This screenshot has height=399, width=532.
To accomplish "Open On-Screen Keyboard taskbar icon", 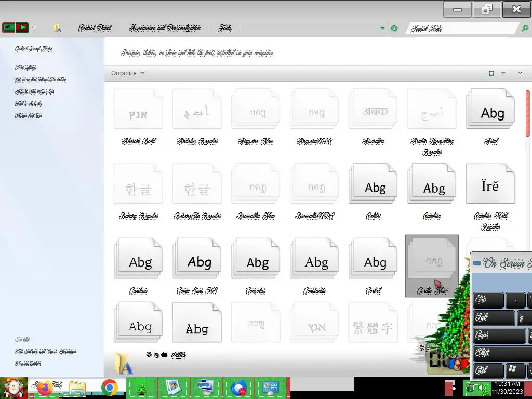I will 206,388.
